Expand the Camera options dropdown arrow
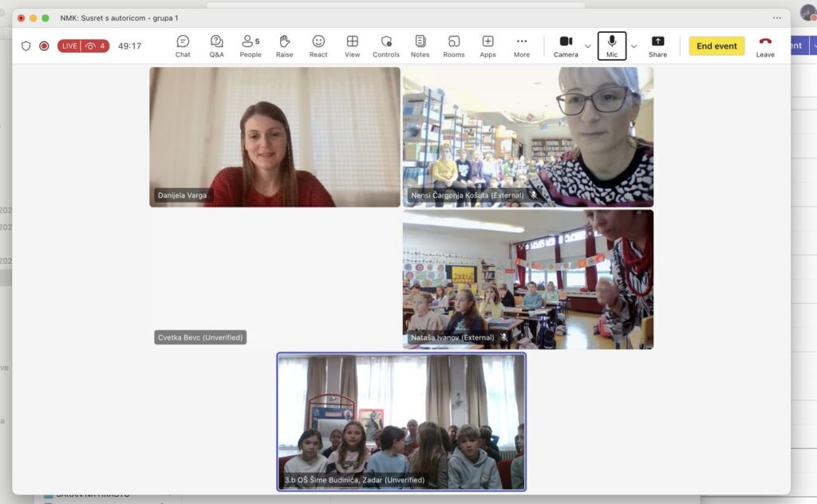The image size is (817, 504). [x=588, y=46]
